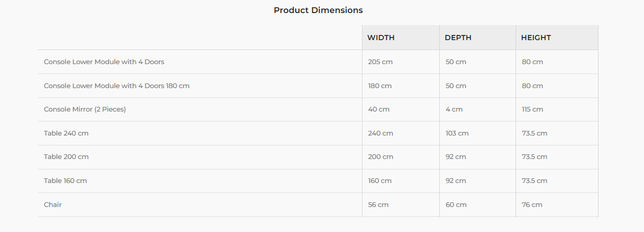Viewport: 644px width, 232px height.
Task: Select the HEIGHT column header
Action: tap(536, 38)
